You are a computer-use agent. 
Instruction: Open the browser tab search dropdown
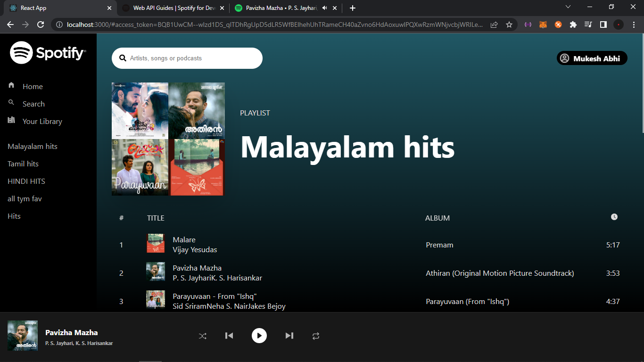pyautogui.click(x=568, y=8)
